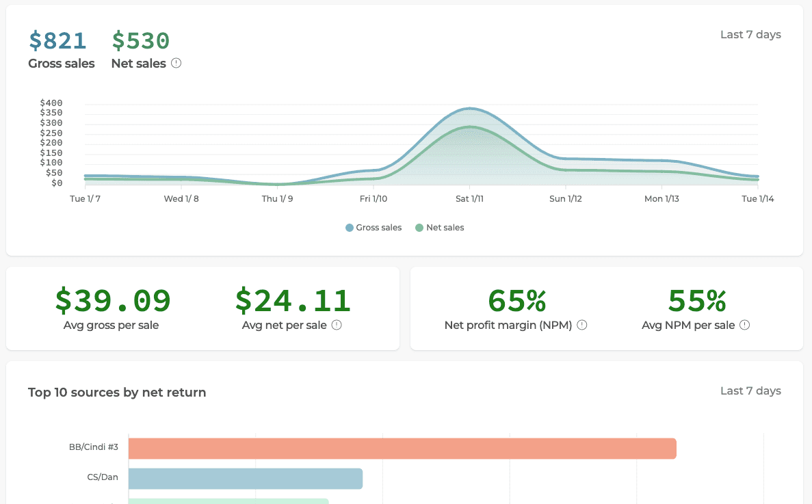The image size is (812, 504).
Task: Open the Last 7 days range selector
Action: pyautogui.click(x=750, y=34)
